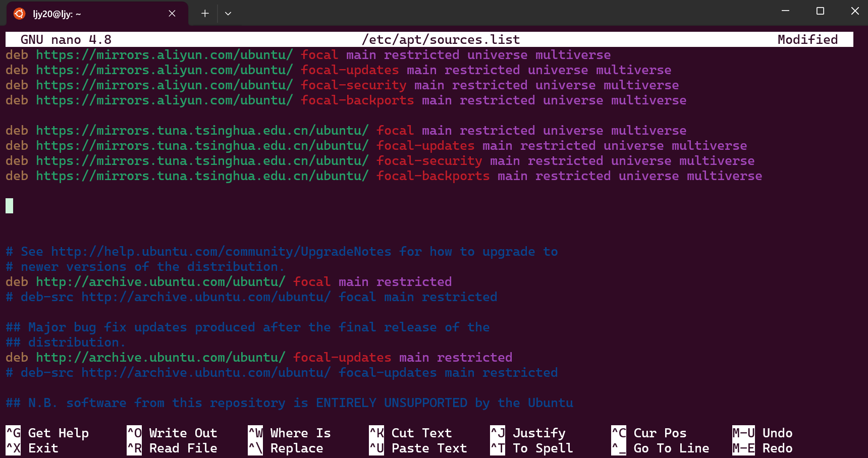Viewport: 868px width, 458px height.
Task: Click the ^G Get Help shortcut
Action: (x=47, y=433)
